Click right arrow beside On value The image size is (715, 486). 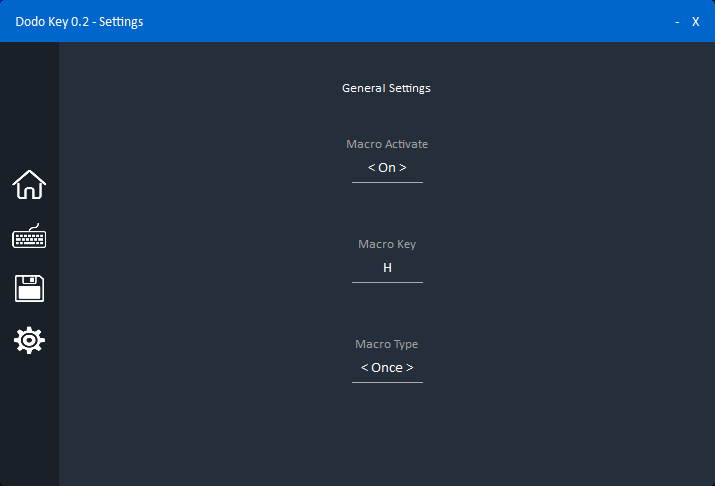click(x=403, y=168)
